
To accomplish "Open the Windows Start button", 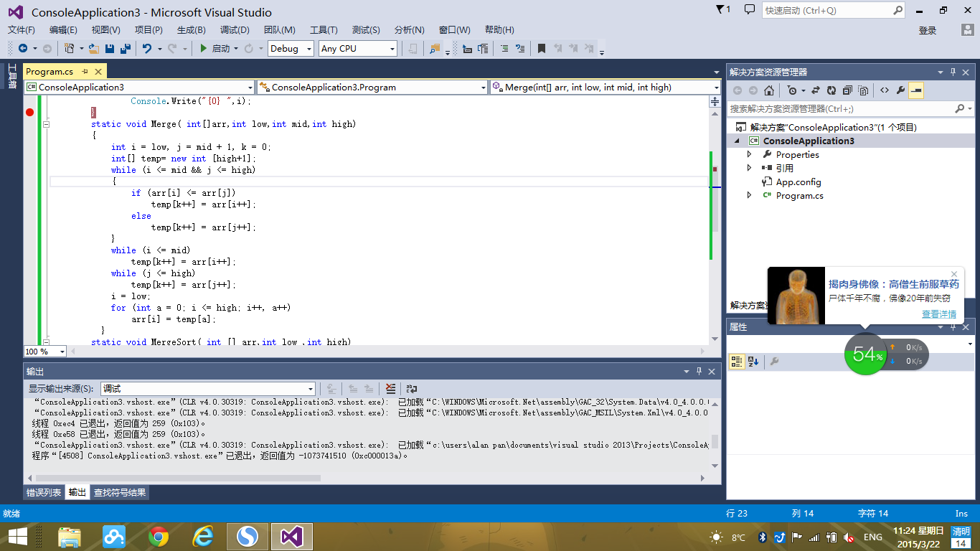I will pyautogui.click(x=18, y=537).
